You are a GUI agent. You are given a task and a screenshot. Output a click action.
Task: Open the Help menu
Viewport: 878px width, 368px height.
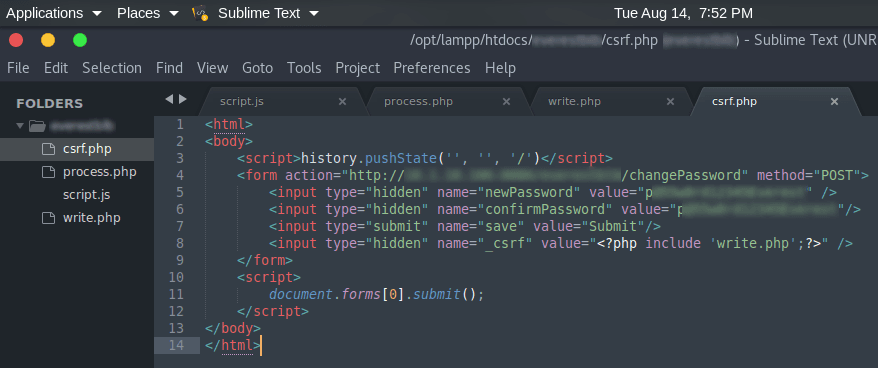(x=500, y=68)
